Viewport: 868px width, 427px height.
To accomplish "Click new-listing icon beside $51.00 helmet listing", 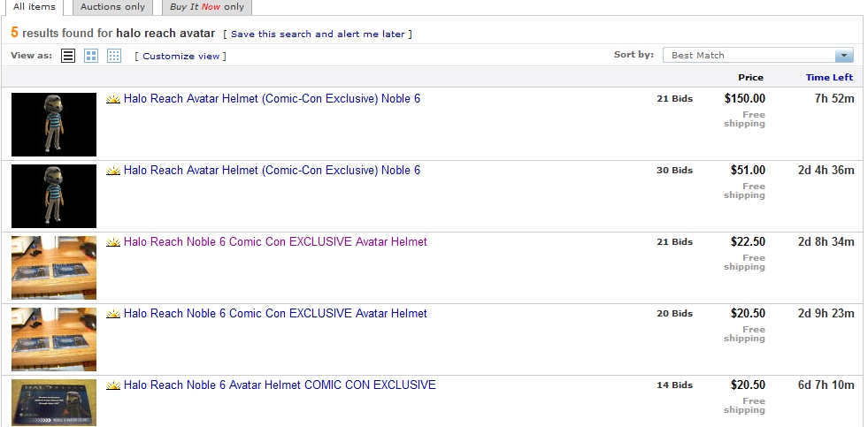I will (113, 172).
